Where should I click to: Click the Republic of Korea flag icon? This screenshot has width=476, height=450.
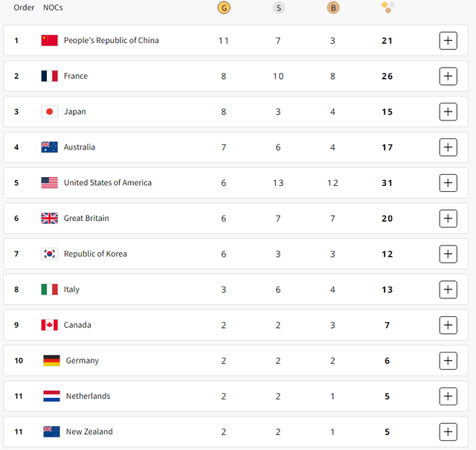[50, 254]
